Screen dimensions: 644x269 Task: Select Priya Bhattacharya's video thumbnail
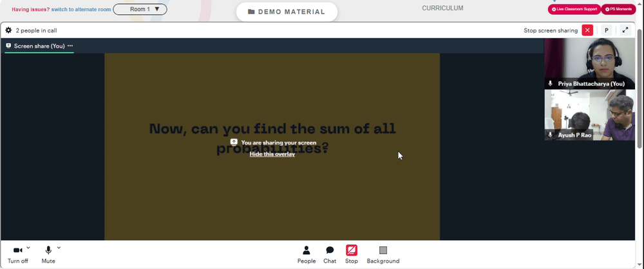pyautogui.click(x=589, y=63)
